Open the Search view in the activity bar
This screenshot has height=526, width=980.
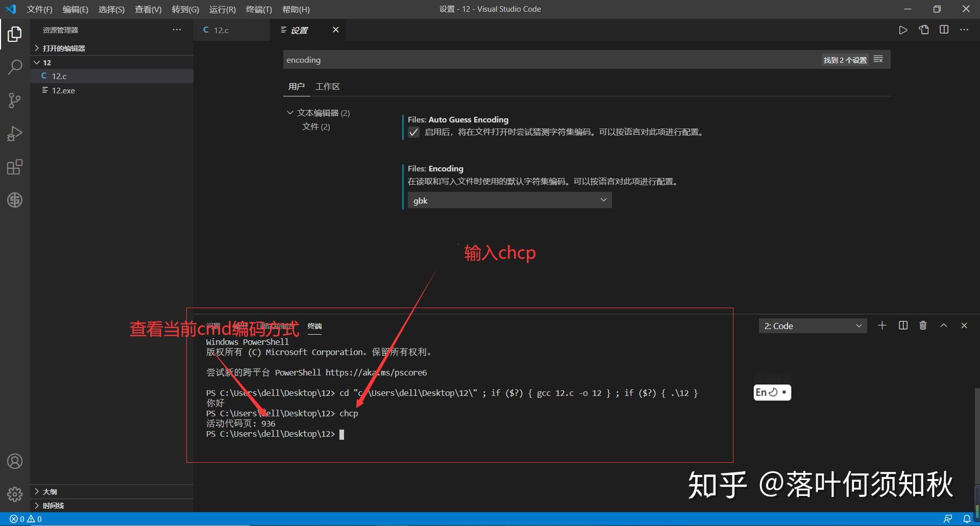click(x=15, y=67)
